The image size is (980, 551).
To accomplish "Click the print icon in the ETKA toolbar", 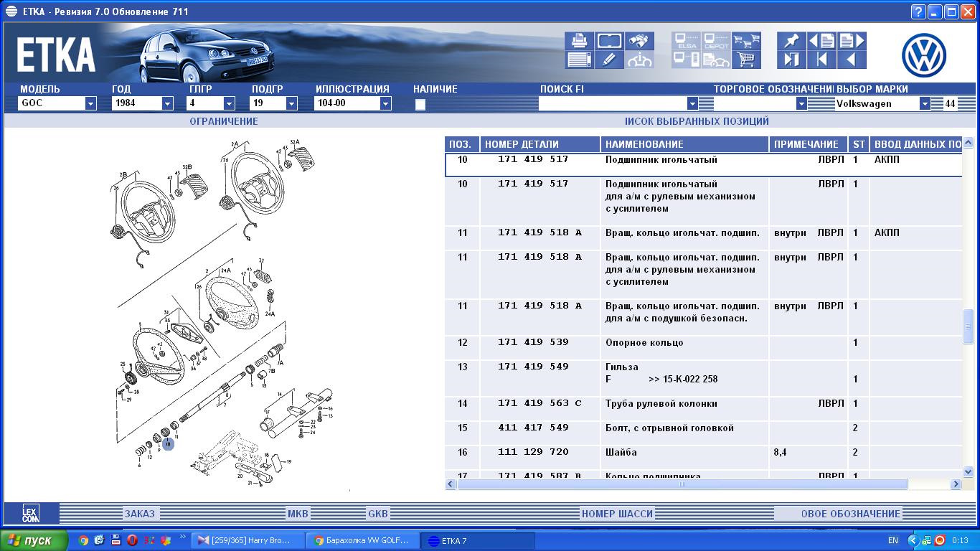I will coord(579,41).
